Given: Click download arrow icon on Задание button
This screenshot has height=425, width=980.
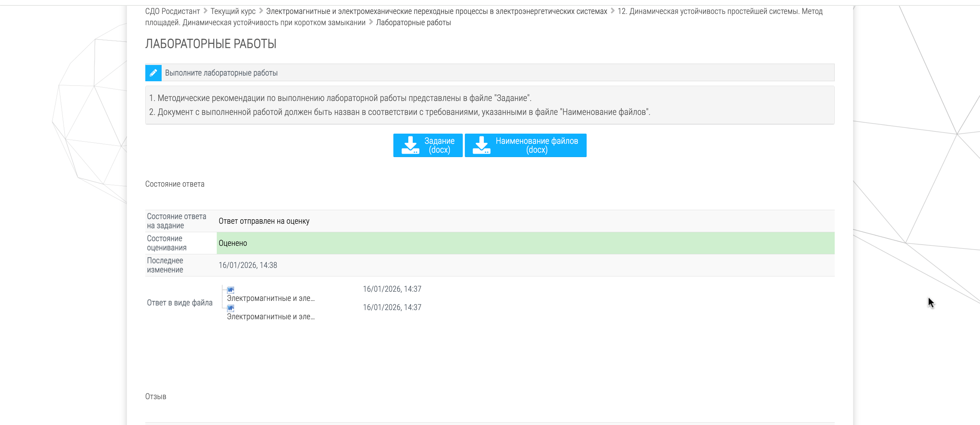Looking at the screenshot, I should click(x=410, y=145).
